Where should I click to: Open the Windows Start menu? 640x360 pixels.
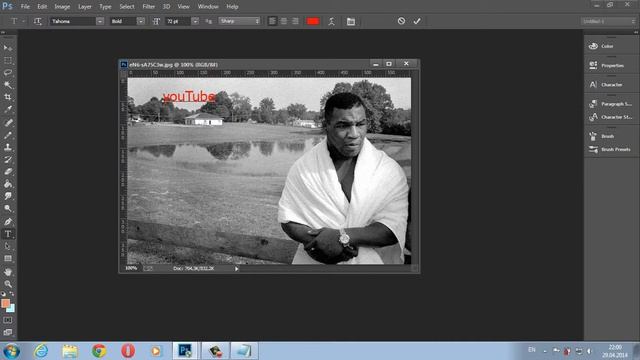click(11, 351)
